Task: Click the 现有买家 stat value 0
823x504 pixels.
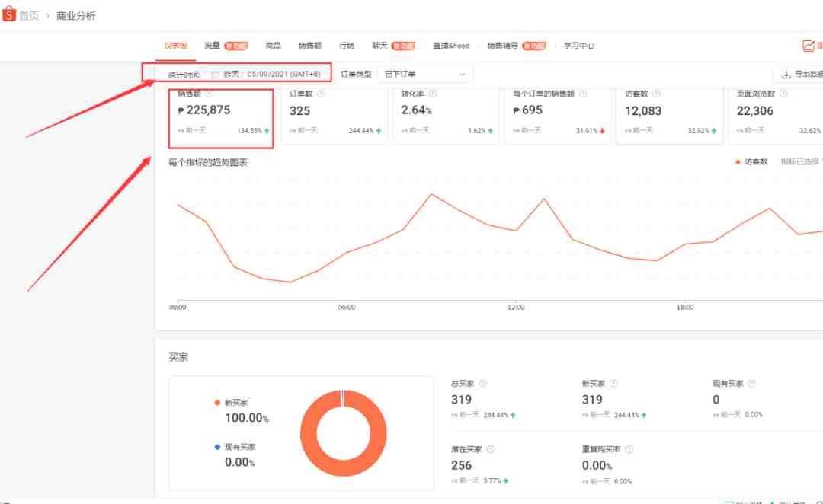Action: pyautogui.click(x=716, y=400)
